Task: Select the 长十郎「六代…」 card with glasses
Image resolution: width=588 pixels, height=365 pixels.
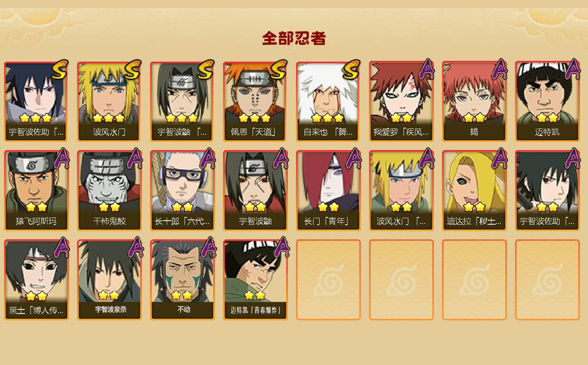Action: coord(182,191)
